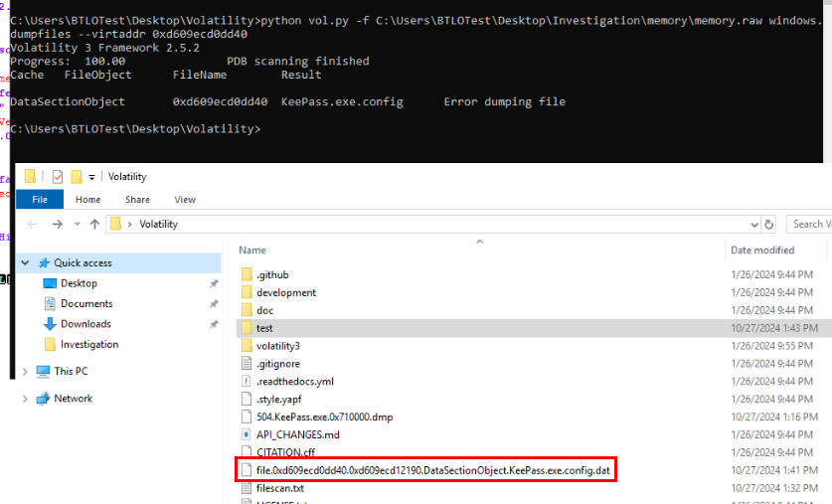The height and width of the screenshot is (504, 832).
Task: Expand the Network tree node
Action: click(x=25, y=399)
